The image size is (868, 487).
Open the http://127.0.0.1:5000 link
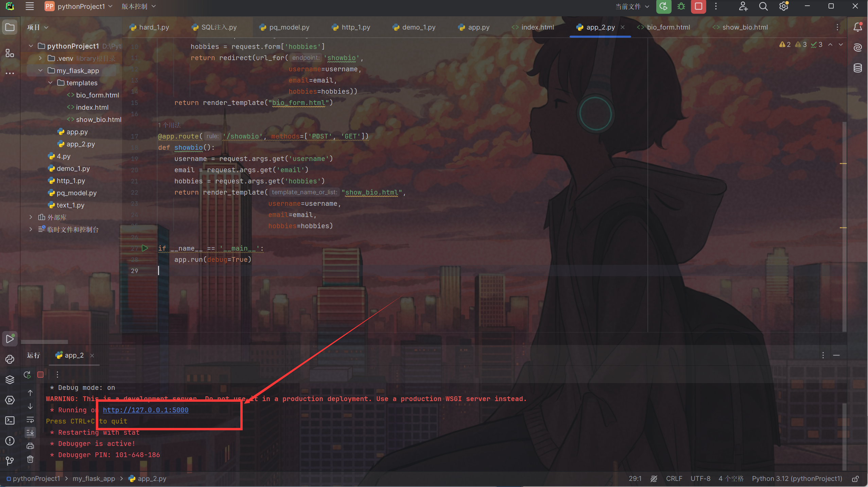coord(145,410)
